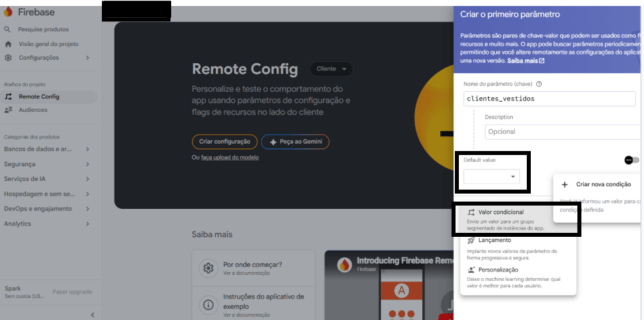Click Criar configuração button
Viewport: 644px width, 320px height.
(x=224, y=142)
